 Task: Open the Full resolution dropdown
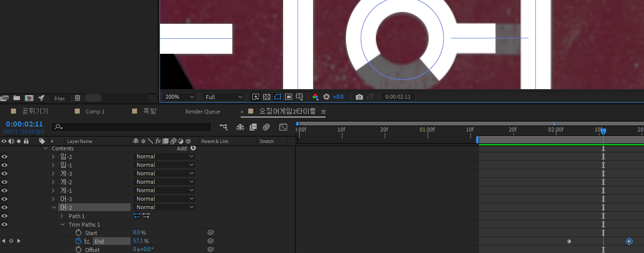coord(224,97)
